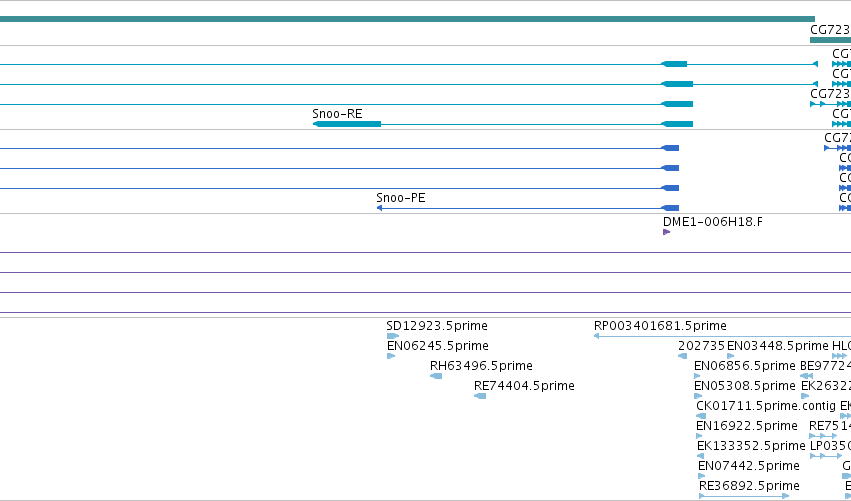Select the EN06856.5prime EST label
This screenshot has width=851, height=501.
tap(745, 366)
